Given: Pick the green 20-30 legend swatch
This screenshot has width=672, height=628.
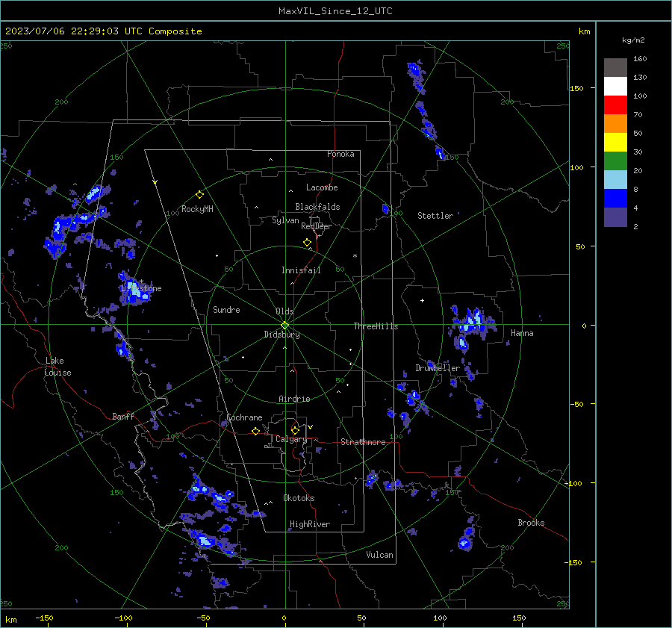Looking at the screenshot, I should pos(615,161).
